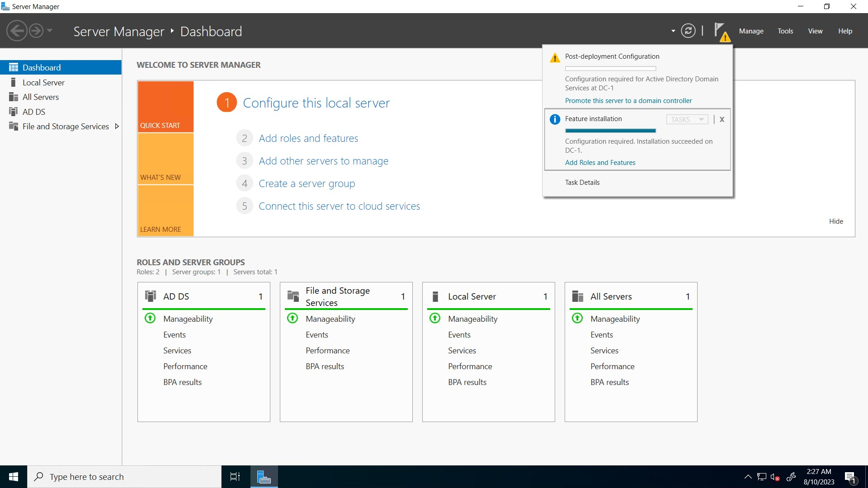Screen dimensions: 868x488
Task: Click the notifications flag warning icon
Action: [x=721, y=32]
